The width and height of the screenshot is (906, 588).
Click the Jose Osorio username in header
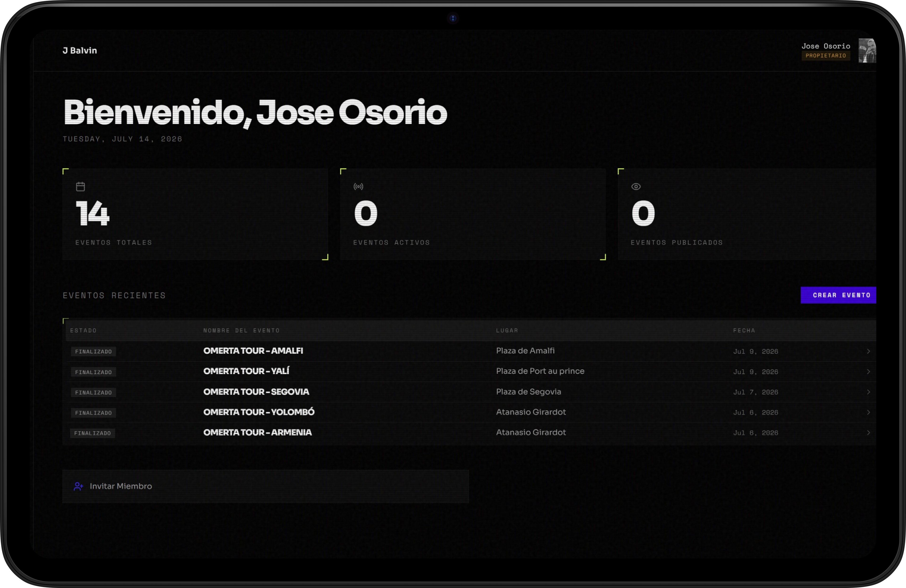click(x=826, y=46)
